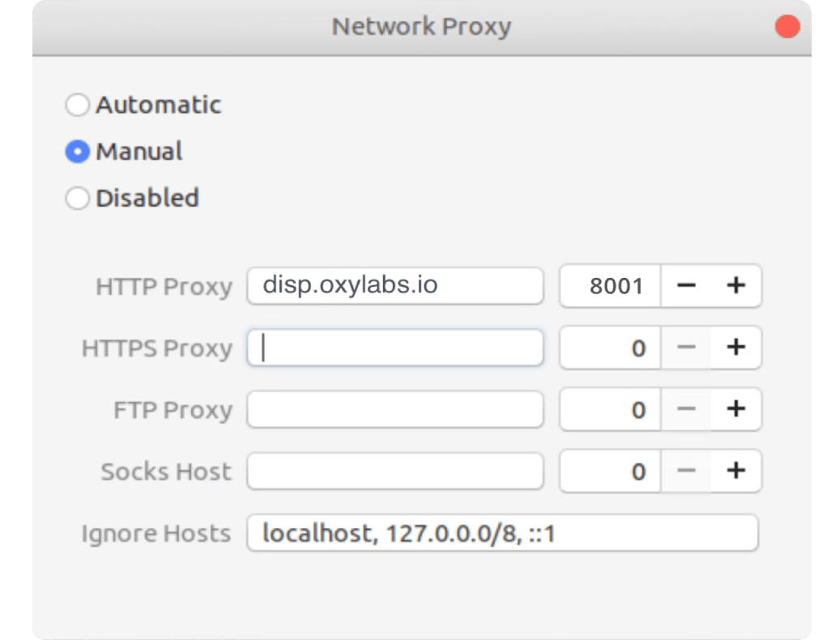Click the HTTP Proxy host field
840x640 pixels.
click(x=395, y=286)
